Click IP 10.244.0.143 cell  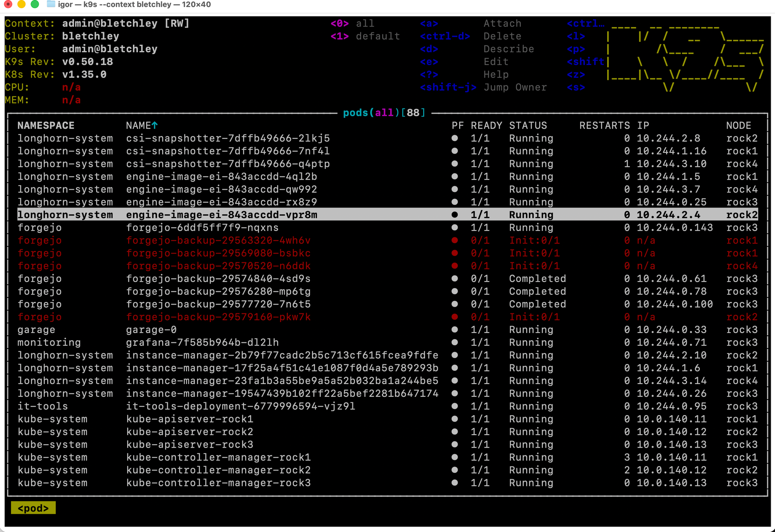[675, 228]
